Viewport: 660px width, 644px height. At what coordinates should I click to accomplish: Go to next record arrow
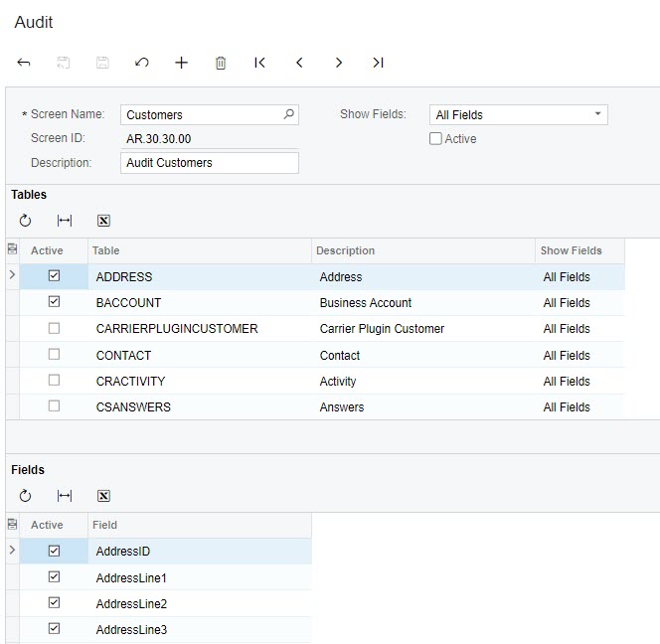tap(338, 63)
